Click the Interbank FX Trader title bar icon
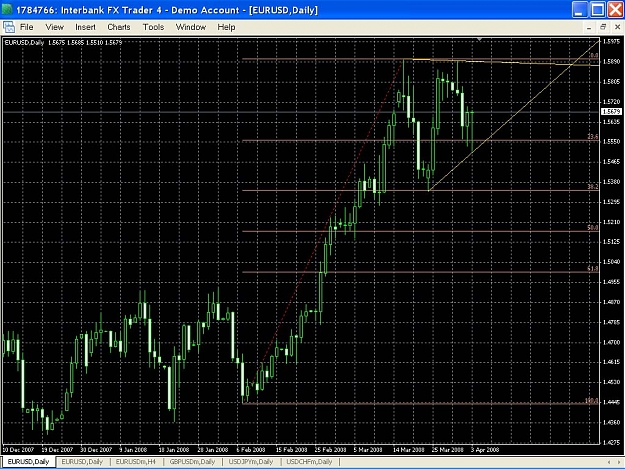 pyautogui.click(x=7, y=9)
